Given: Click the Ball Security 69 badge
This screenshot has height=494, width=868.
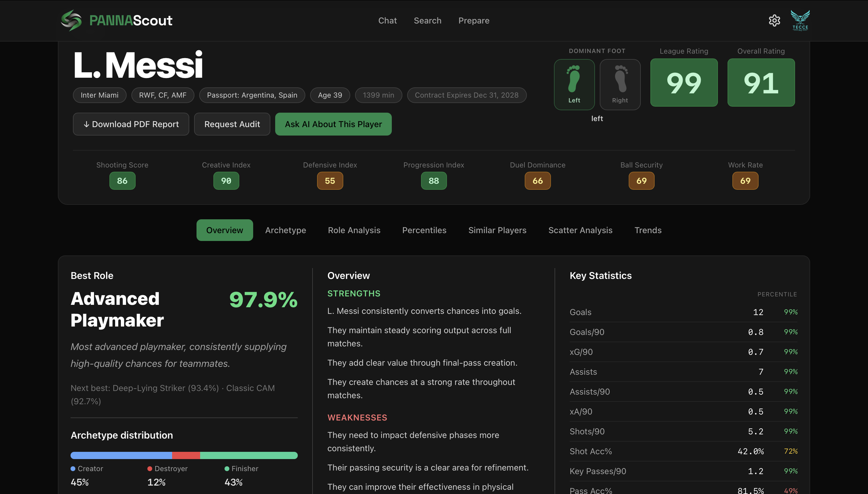Looking at the screenshot, I should (642, 181).
